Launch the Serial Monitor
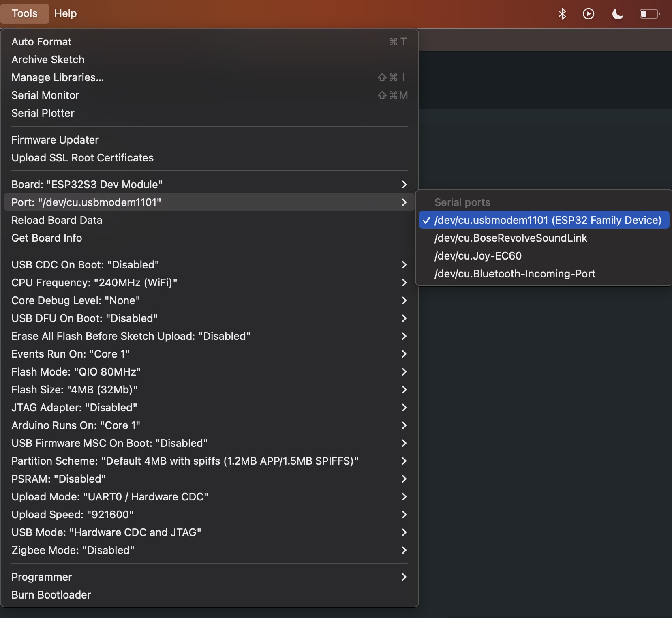Screen dimensions: 672x618 [210, 95]
